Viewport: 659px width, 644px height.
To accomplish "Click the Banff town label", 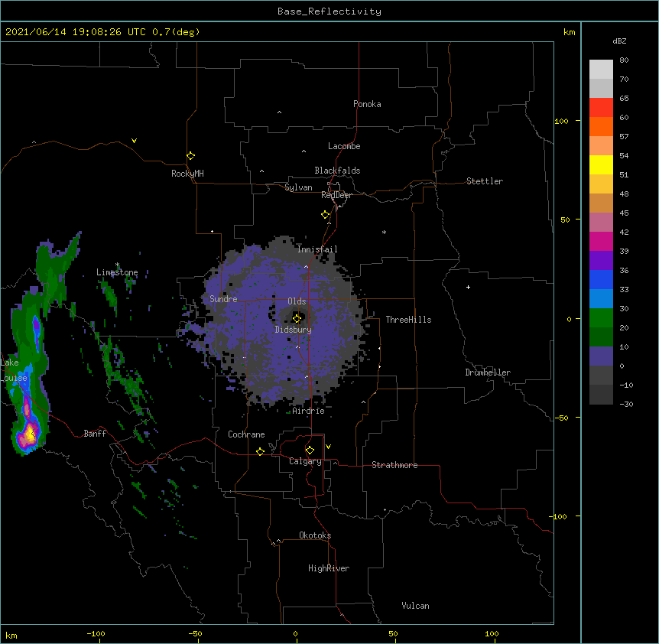I will [x=95, y=434].
